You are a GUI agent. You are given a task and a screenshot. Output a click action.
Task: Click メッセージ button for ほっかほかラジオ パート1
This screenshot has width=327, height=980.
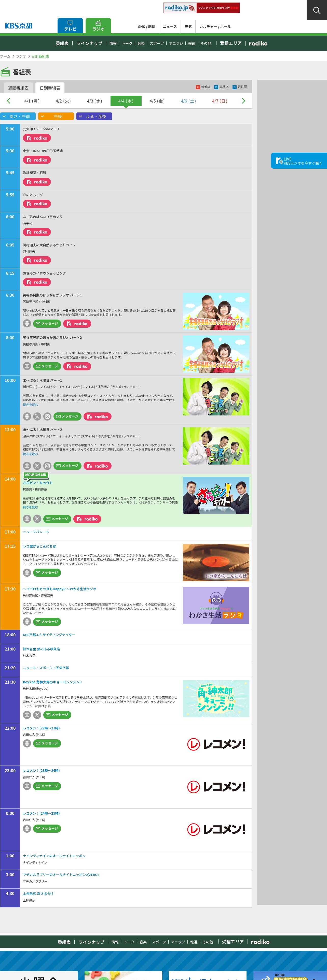point(47,323)
